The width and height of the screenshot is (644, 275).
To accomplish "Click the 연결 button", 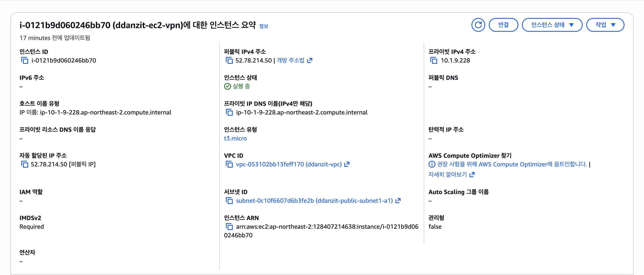I will click(503, 25).
